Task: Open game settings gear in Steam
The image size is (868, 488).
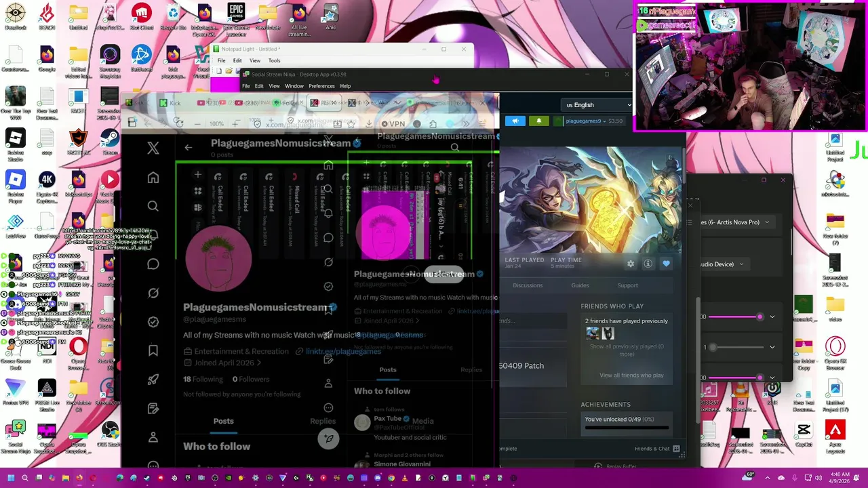Action: pos(631,264)
